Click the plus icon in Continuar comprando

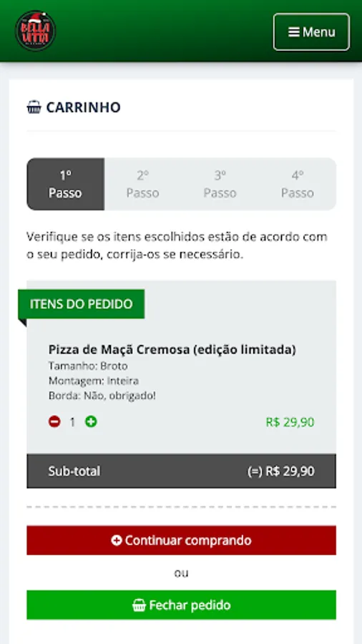[117, 540]
